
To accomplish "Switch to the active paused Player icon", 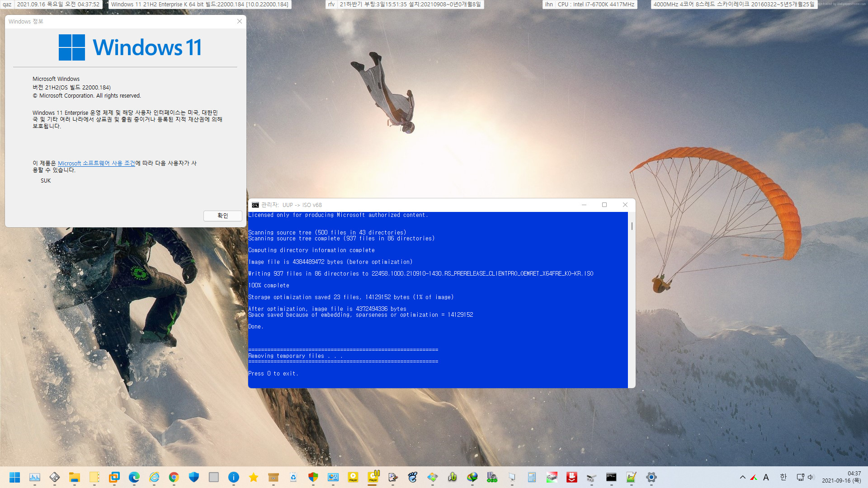I will 373,477.
